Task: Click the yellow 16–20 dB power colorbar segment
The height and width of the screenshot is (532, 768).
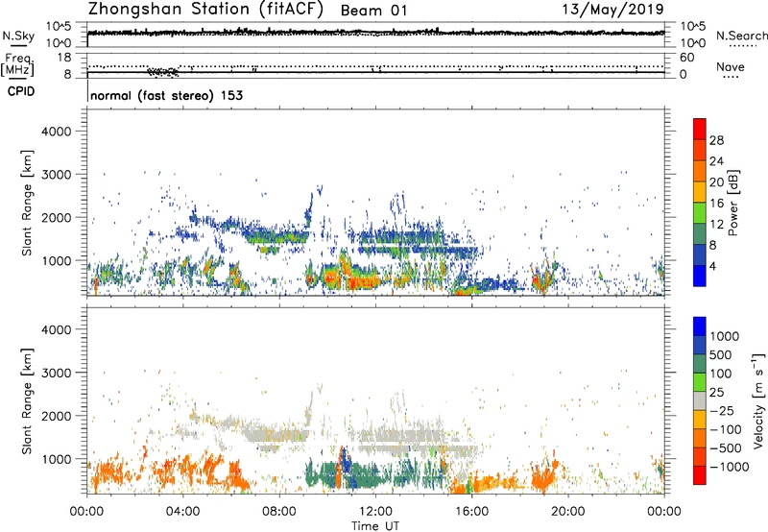Action: (x=700, y=191)
